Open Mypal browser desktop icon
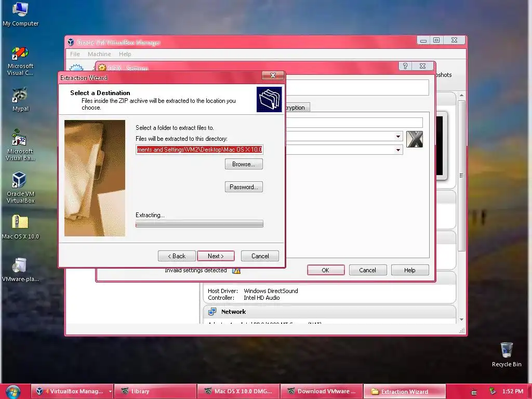 [20, 99]
